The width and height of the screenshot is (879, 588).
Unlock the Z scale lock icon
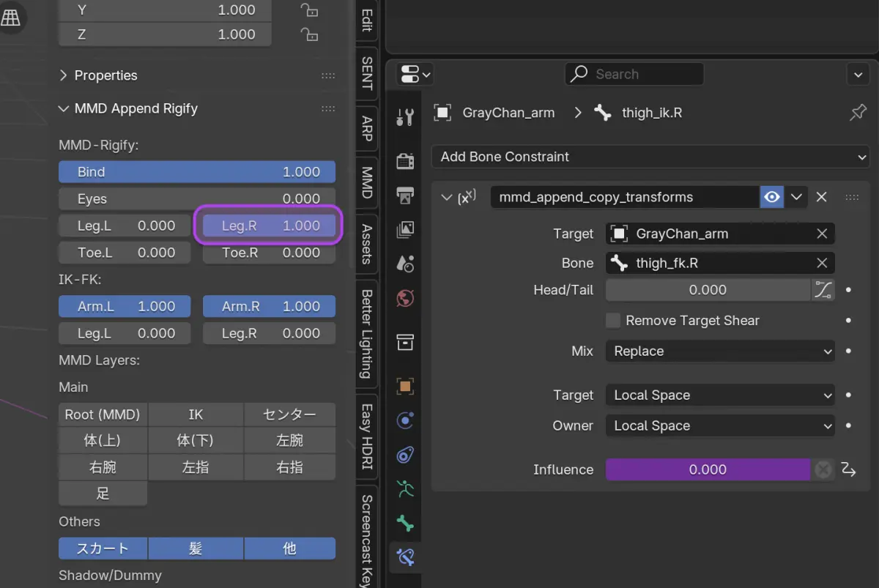(309, 34)
